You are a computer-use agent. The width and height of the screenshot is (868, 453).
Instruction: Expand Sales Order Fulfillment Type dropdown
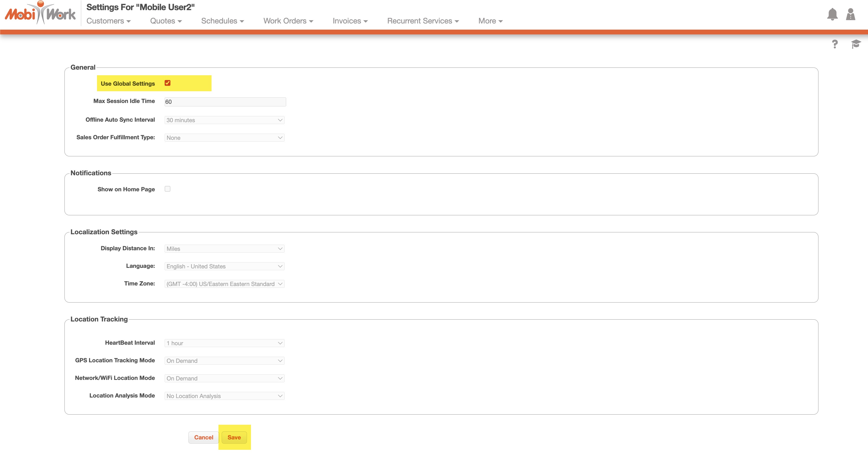tap(224, 138)
